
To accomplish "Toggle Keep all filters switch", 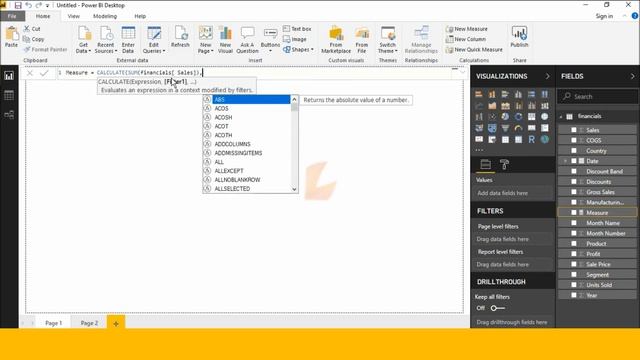I will coord(498,308).
